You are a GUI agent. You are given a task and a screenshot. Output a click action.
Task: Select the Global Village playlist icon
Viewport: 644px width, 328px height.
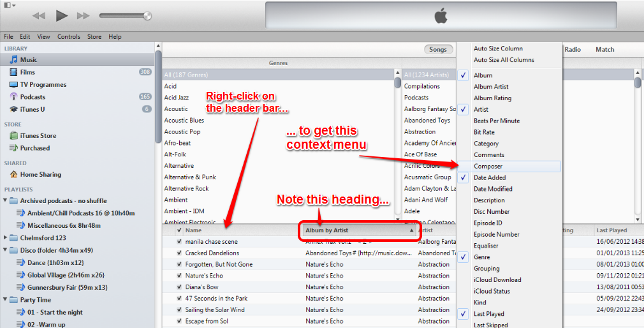tap(20, 274)
